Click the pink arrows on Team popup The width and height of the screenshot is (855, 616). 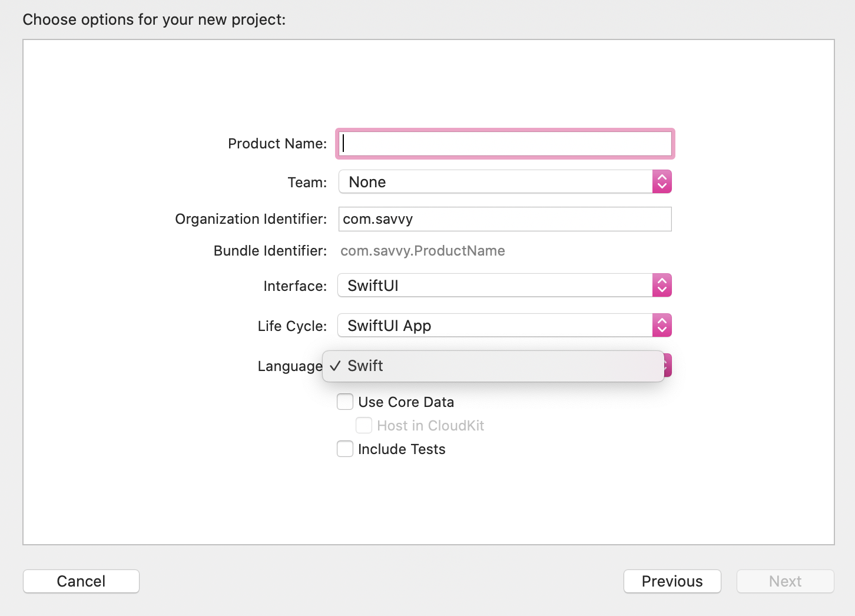click(662, 182)
